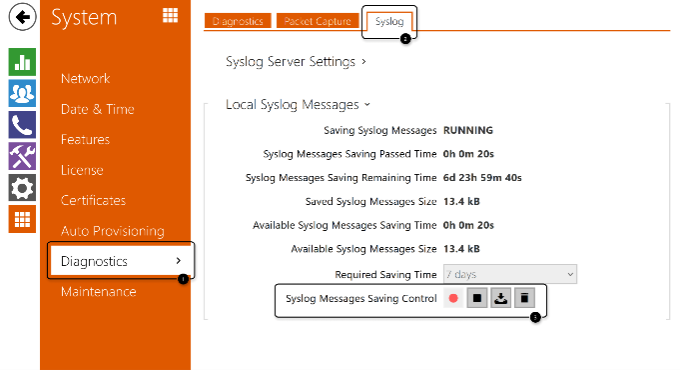The image size is (680, 370).
Task: Download the saved syslog messages
Action: pos(501,298)
